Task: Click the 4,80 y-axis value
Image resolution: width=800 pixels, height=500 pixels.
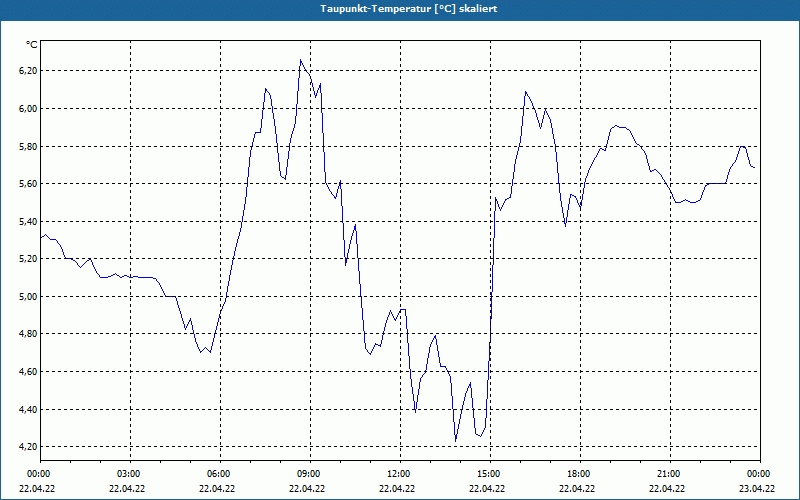Action: [28, 334]
